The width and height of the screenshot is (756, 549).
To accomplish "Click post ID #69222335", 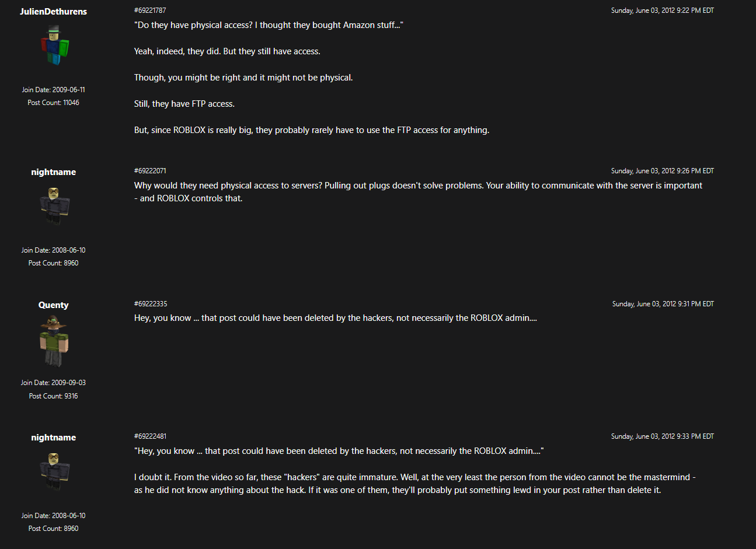I will [151, 304].
